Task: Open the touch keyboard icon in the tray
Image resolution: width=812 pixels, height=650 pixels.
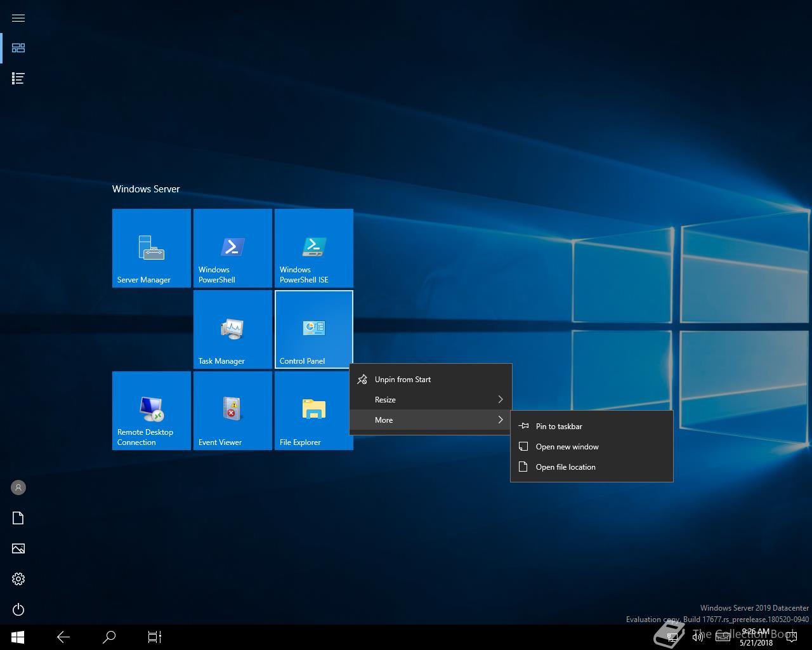Action: point(723,637)
